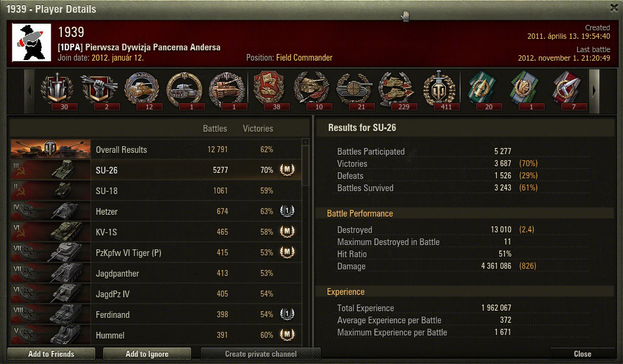The width and height of the screenshot is (623, 364).
Task: Click the tank list scrollbar up arrow
Action: pos(305,142)
